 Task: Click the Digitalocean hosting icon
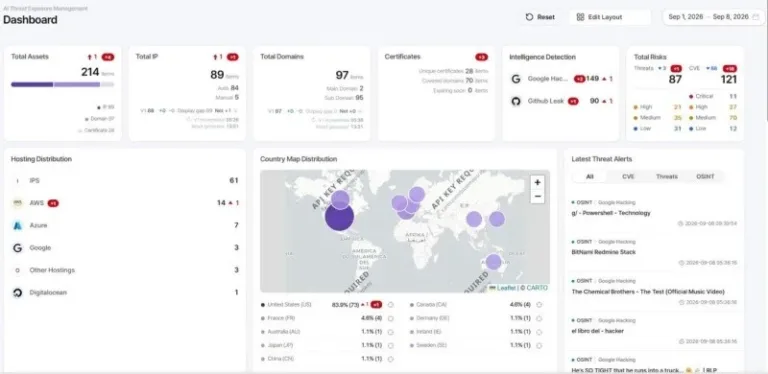[18, 293]
